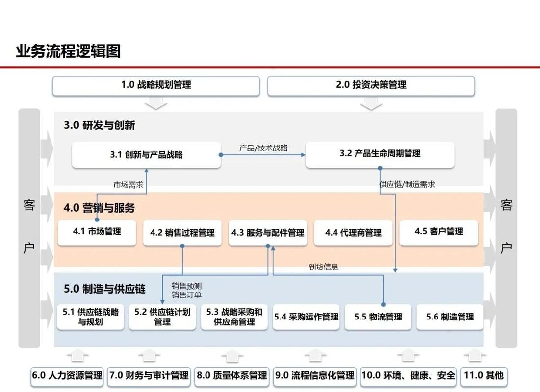Image resolution: width=540 pixels, height=392 pixels.
Task: Click the 4.3 服务与配件管理 box
Action: click(268, 233)
